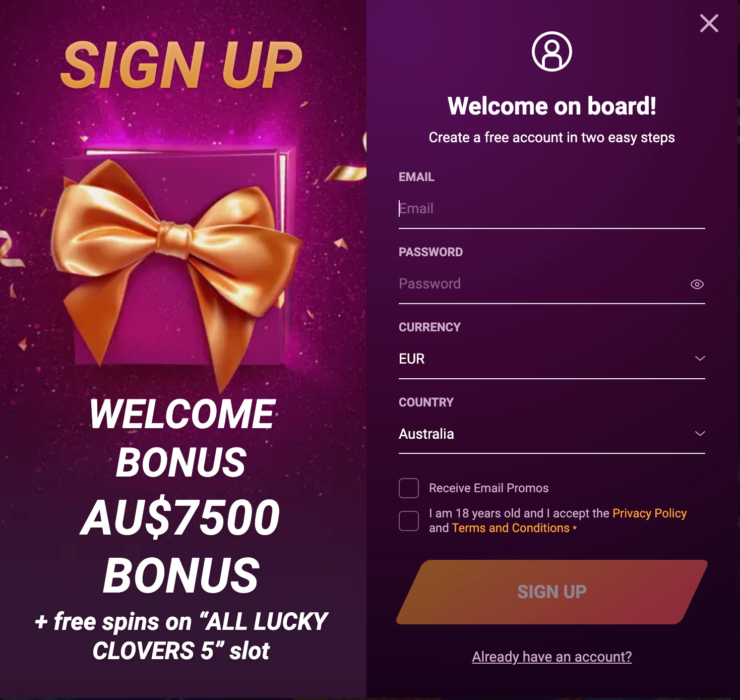Enable Receive Email Promos checkbox

[409, 488]
